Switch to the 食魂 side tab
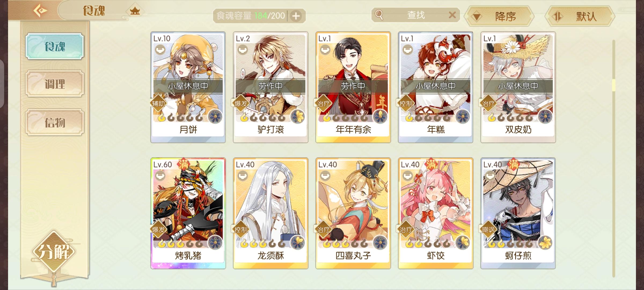 click(55, 46)
